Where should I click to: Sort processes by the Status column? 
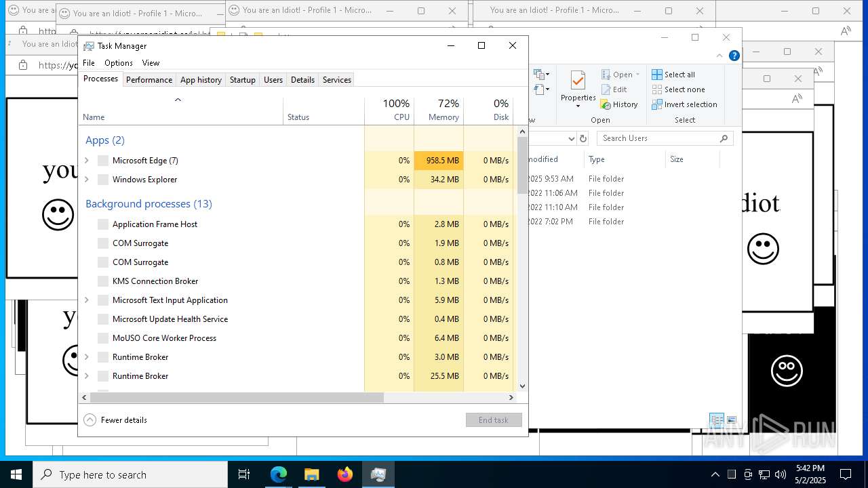(323, 111)
